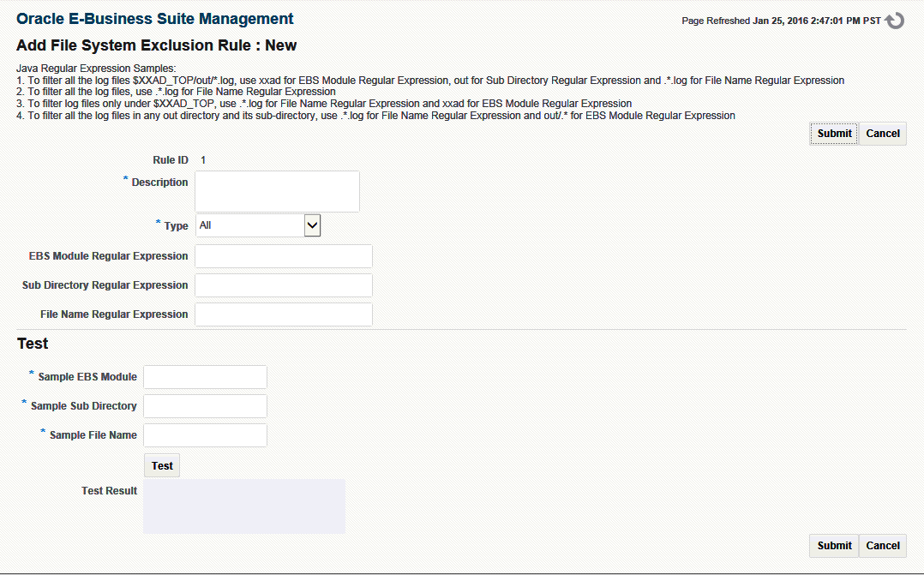Viewport: 924px width, 575px height.
Task: Click the Description field label
Action: tap(159, 183)
